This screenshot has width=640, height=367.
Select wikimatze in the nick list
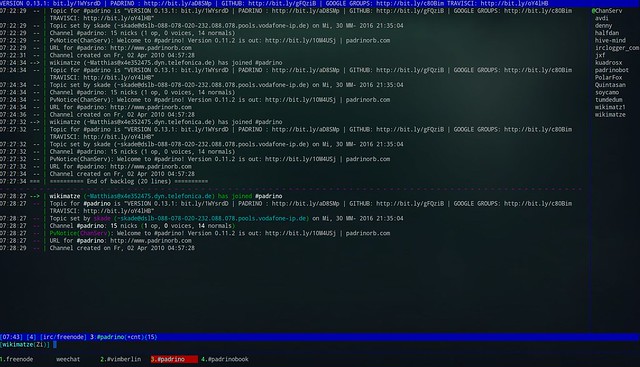pos(610,115)
